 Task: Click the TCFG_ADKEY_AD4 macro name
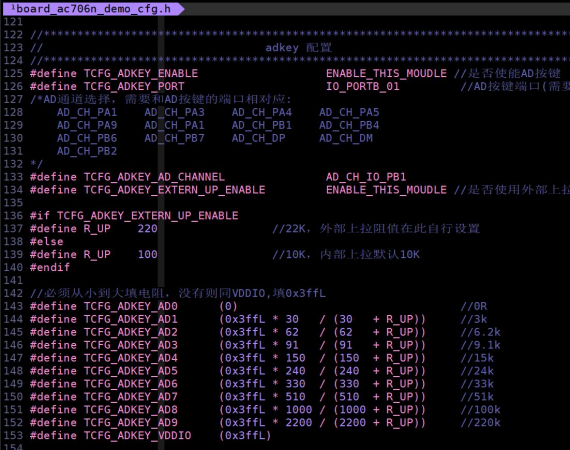(131, 358)
